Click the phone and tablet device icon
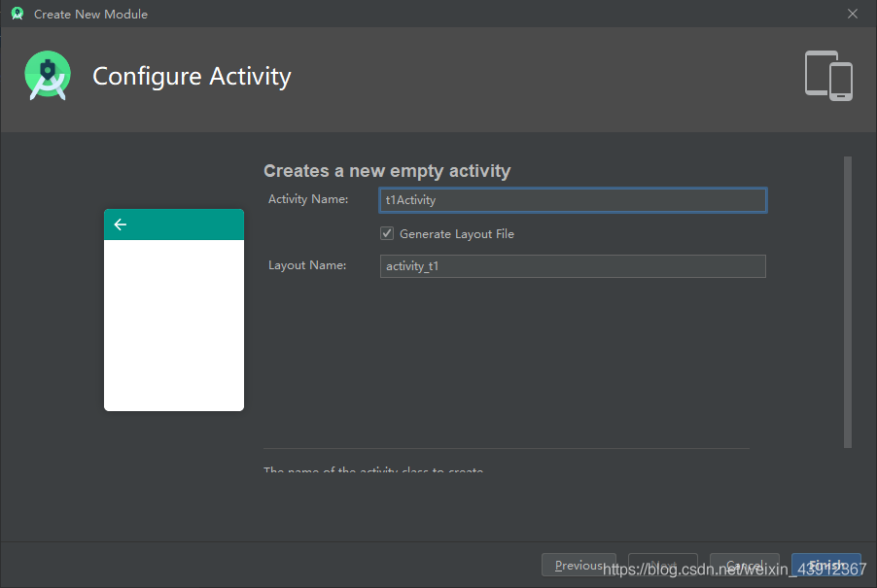The image size is (877, 588). (828, 76)
